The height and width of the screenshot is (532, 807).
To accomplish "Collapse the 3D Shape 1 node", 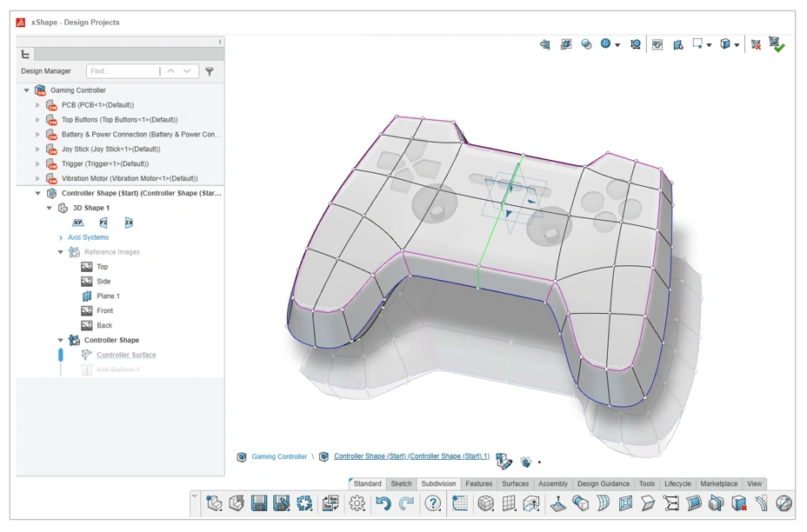I will [50, 208].
